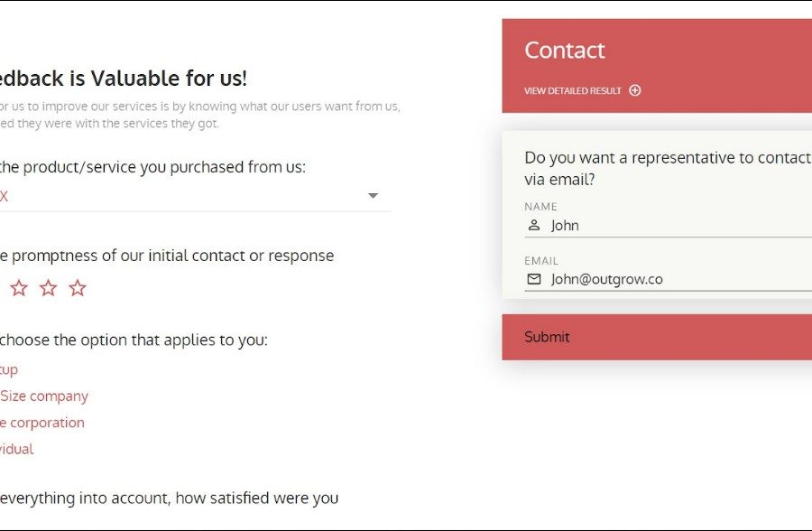Screen dimensions: 812x531
Task: Choose the Startup option
Action: (x=9, y=369)
